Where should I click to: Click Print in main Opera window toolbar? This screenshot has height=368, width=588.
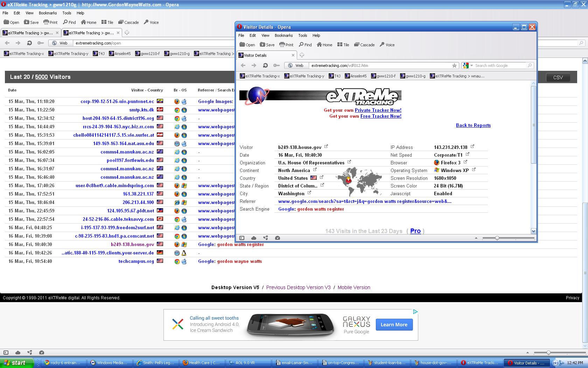(50, 22)
